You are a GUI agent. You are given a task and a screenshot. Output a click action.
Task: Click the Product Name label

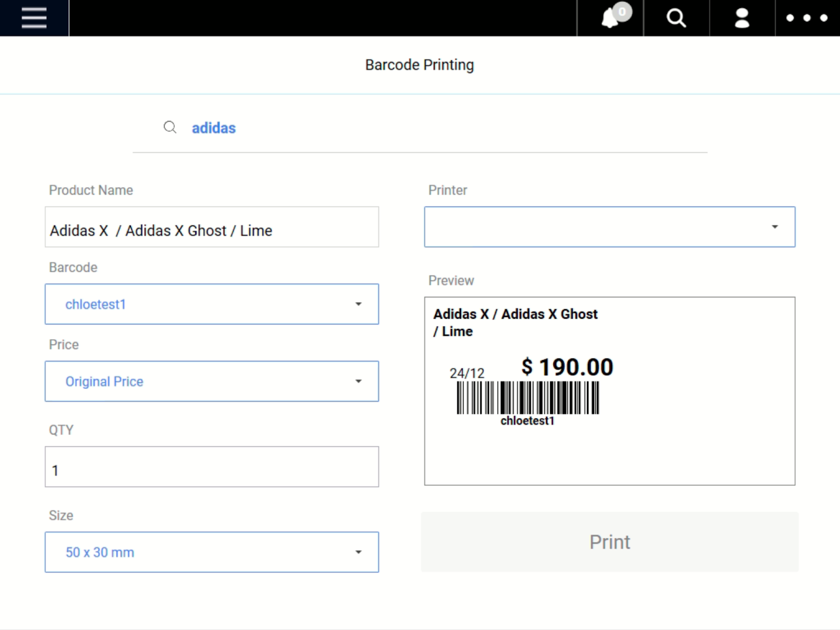(91, 190)
